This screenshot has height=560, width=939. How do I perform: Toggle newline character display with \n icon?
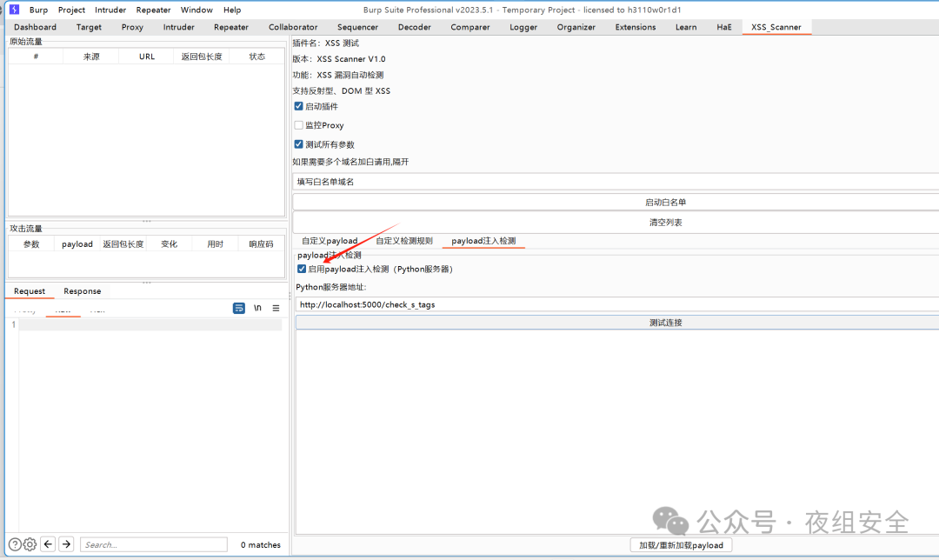click(x=257, y=308)
